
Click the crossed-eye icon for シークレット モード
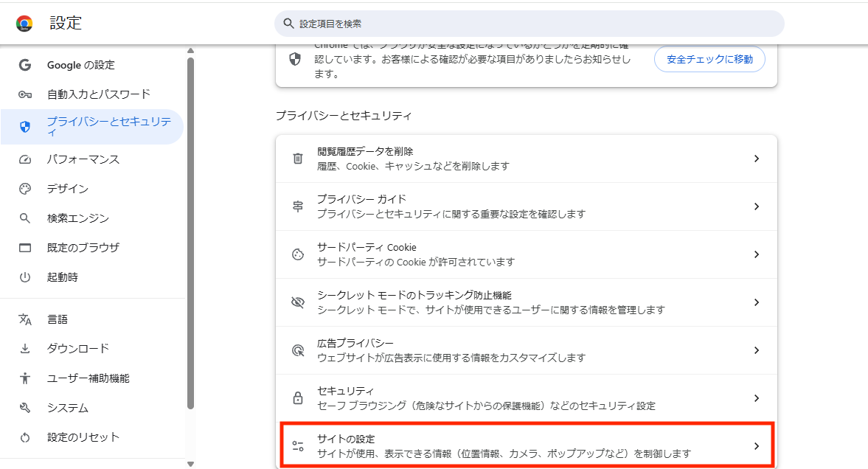tap(298, 302)
